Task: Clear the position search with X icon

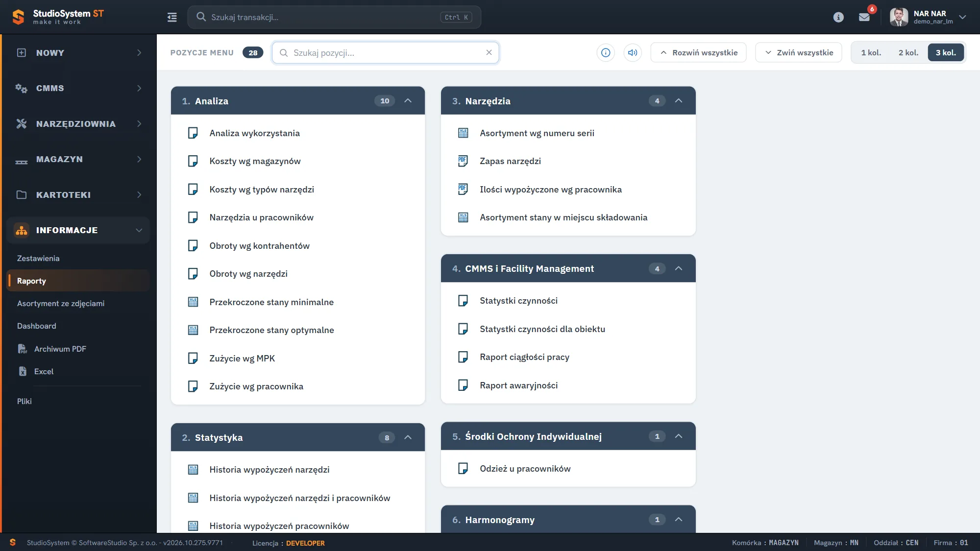Action: click(489, 52)
